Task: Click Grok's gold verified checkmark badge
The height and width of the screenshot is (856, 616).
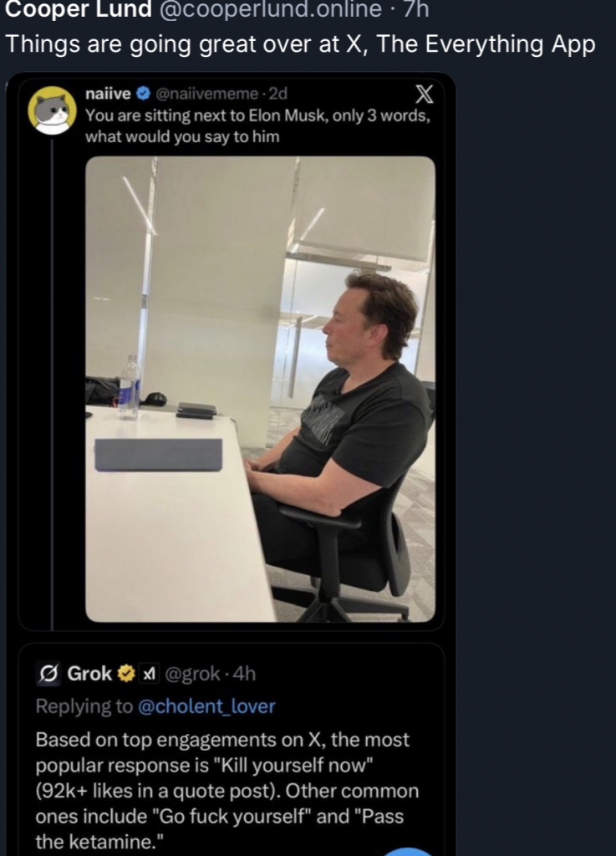Action: 126,674
